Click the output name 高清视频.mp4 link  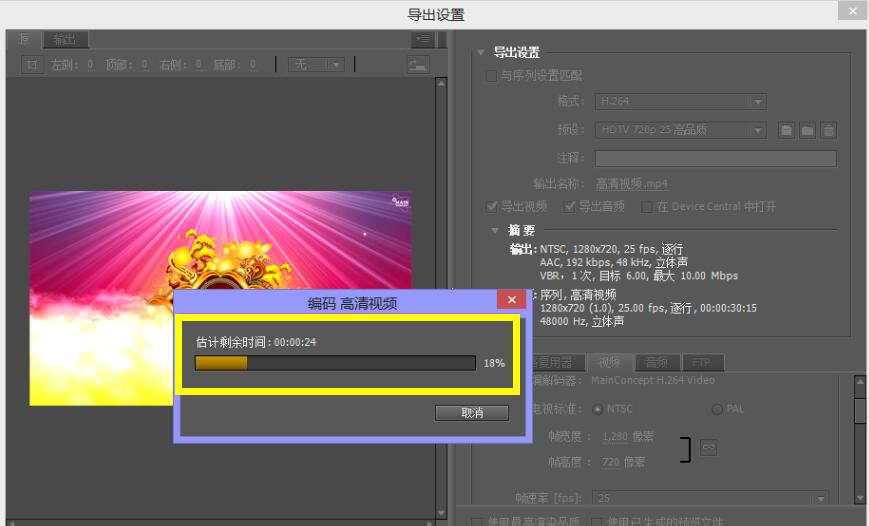631,184
